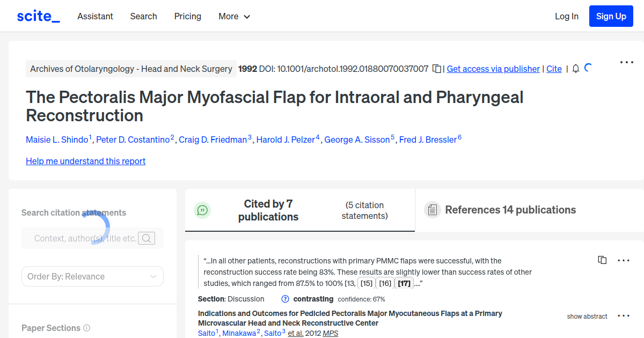Open the More navigation dropdown
Viewport: 644px width, 338px height.
(x=234, y=16)
